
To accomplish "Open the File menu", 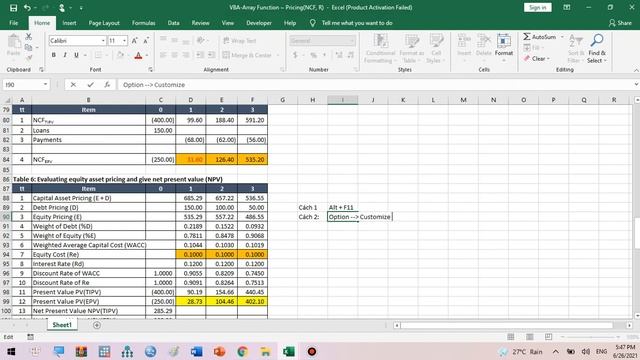I will [13, 23].
